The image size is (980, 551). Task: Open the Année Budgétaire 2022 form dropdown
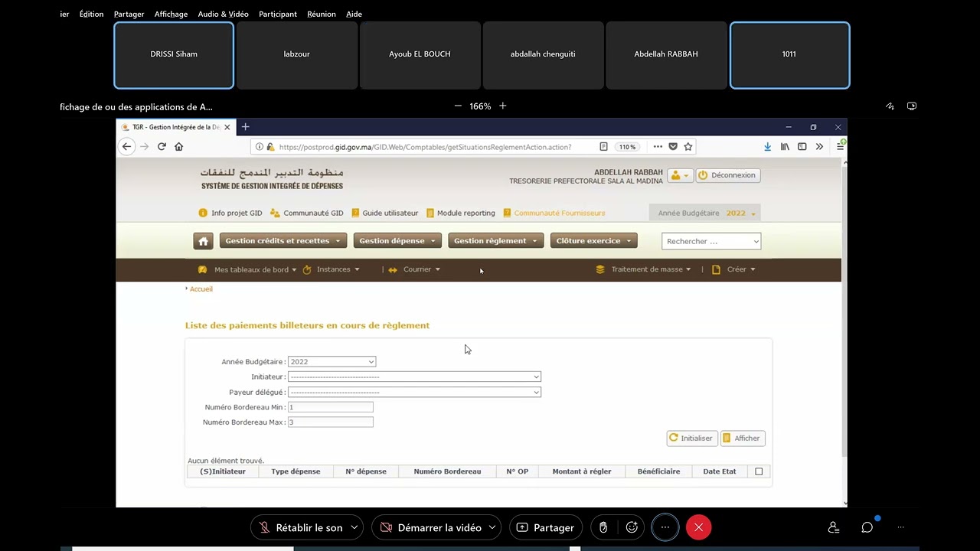coord(332,362)
